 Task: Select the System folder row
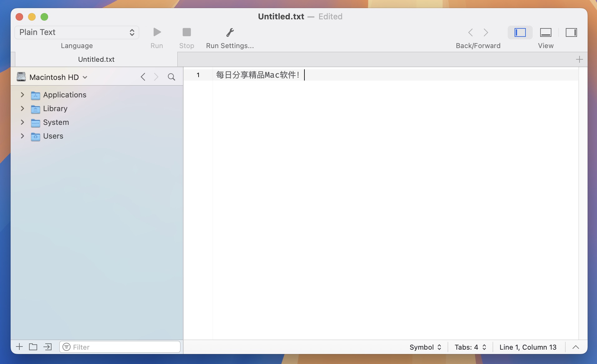(x=97, y=122)
